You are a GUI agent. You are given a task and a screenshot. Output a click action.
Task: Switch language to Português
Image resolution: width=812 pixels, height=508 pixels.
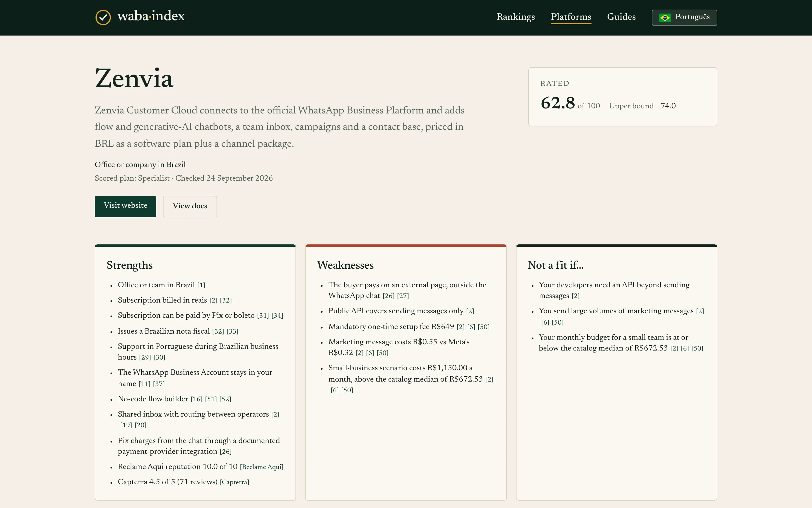[x=684, y=17]
